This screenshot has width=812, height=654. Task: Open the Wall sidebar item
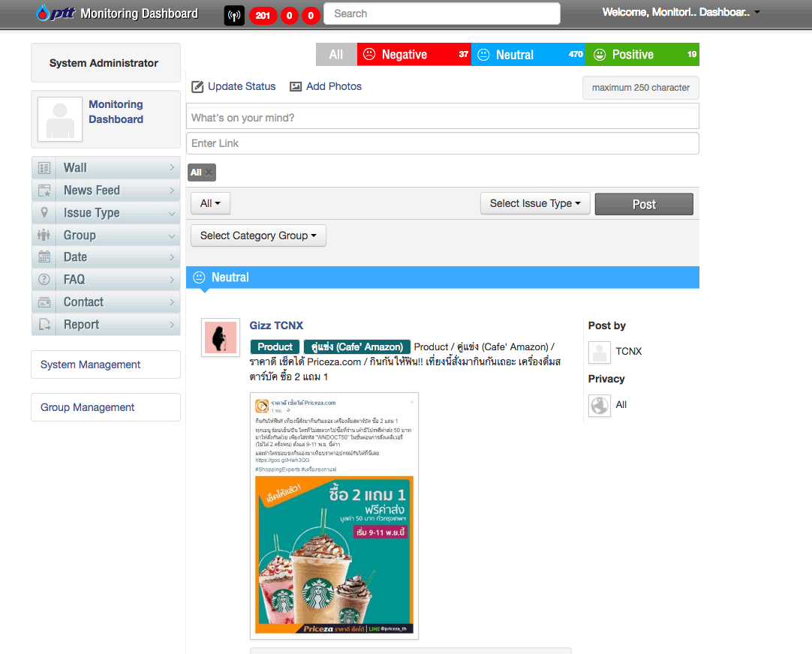coord(106,168)
